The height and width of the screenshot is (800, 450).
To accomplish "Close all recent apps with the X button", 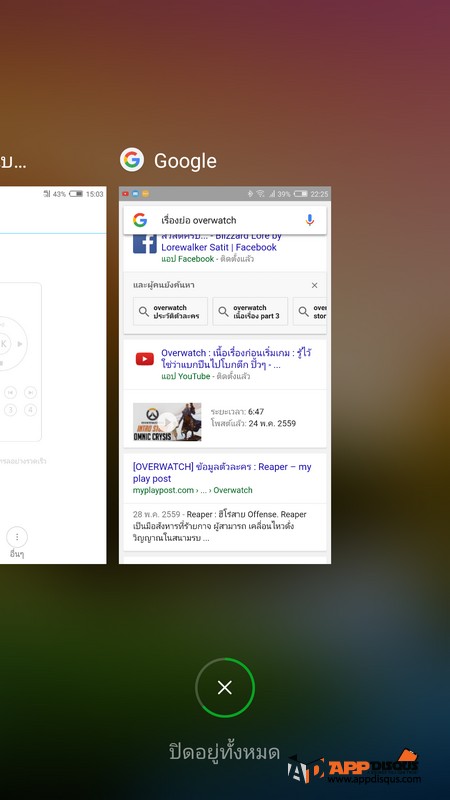I will click(225, 687).
